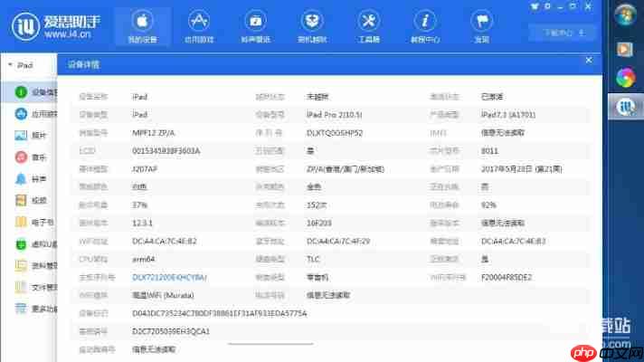Click the device model iPad Pro 2(10.5)

335,115
